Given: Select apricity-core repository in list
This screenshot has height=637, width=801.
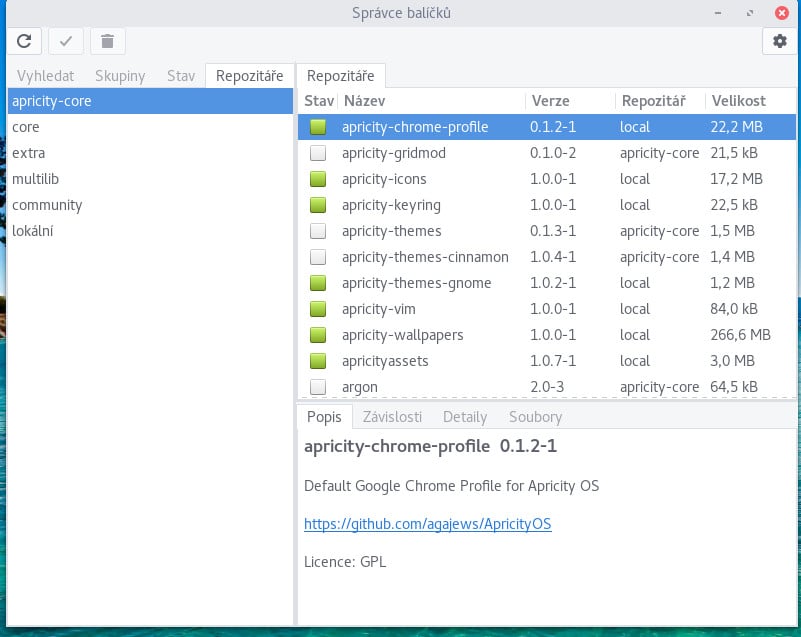Looking at the screenshot, I should [150, 101].
